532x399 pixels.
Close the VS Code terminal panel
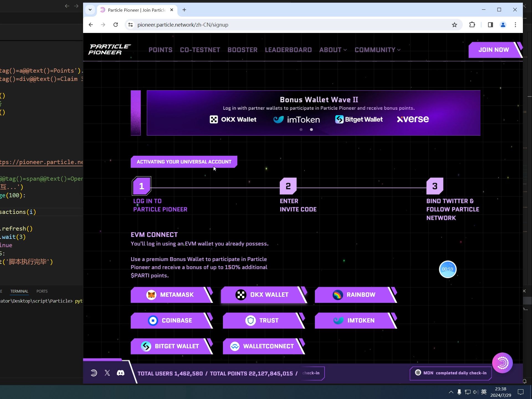[524, 291]
